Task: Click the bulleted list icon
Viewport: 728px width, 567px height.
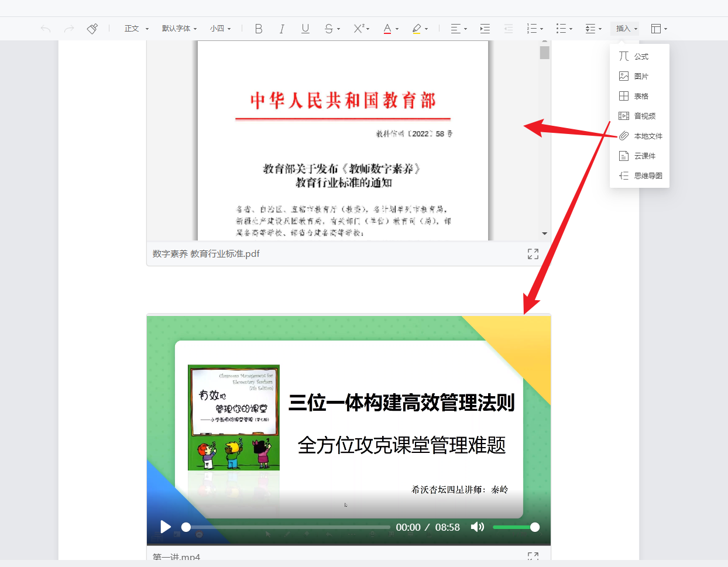Action: 561,29
